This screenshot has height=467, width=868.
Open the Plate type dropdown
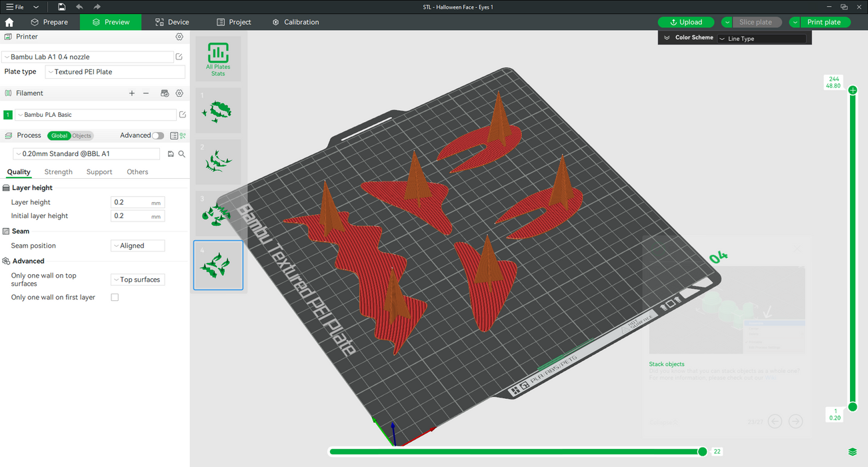tap(115, 72)
